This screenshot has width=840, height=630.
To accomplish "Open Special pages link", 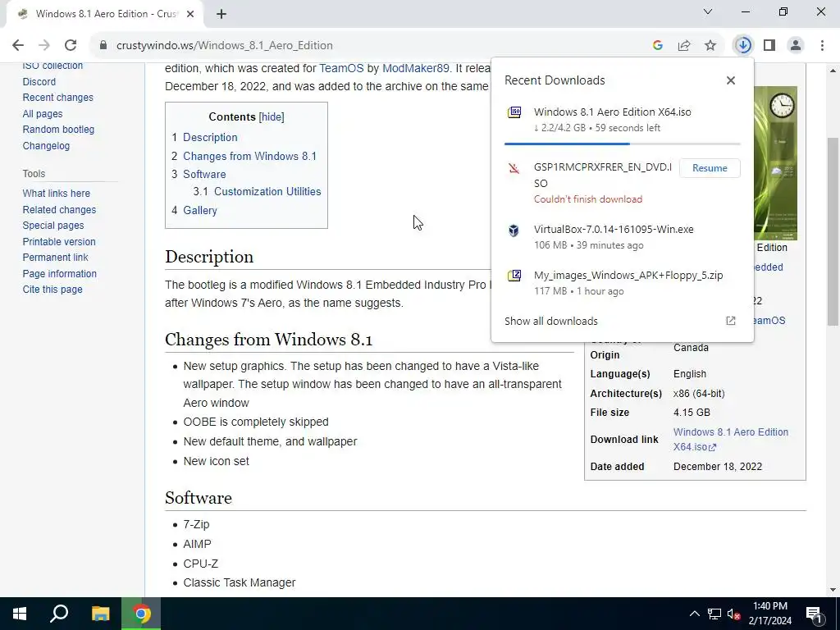I will (x=53, y=225).
